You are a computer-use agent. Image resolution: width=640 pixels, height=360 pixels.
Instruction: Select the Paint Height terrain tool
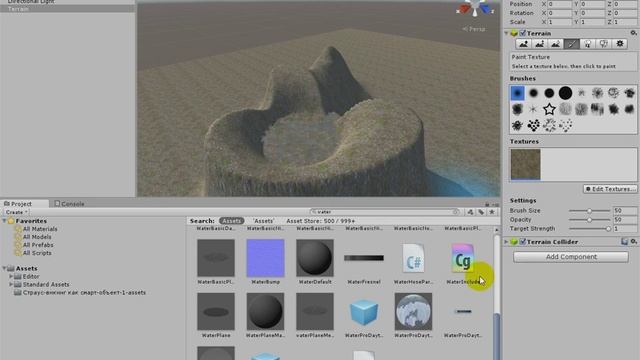click(540, 44)
